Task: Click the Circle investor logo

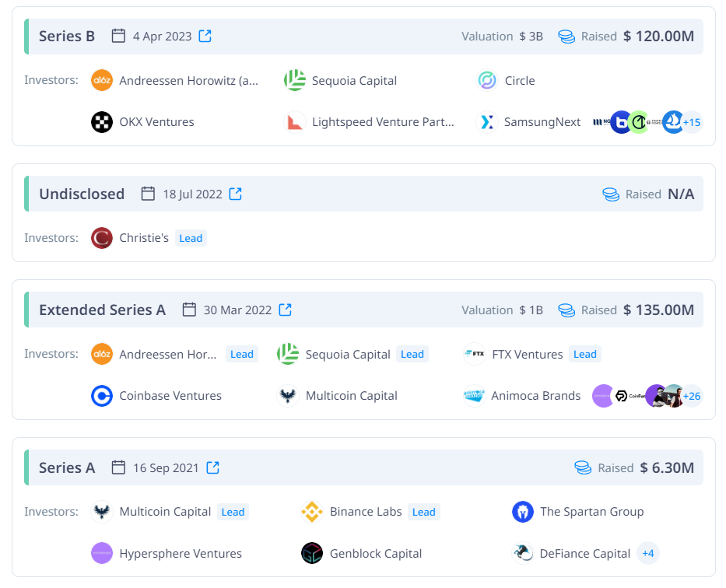Action: coord(487,80)
